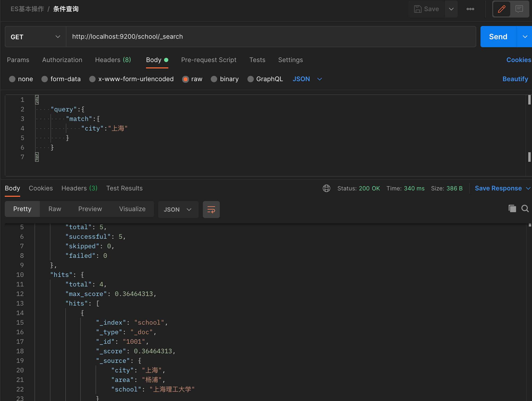Click the request URL input field
532x401 pixels.
click(x=271, y=37)
